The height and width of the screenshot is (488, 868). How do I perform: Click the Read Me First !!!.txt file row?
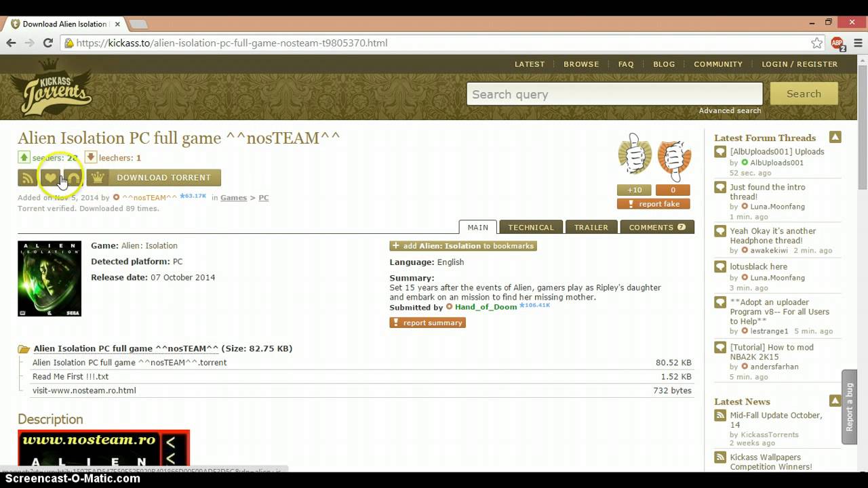click(362, 377)
